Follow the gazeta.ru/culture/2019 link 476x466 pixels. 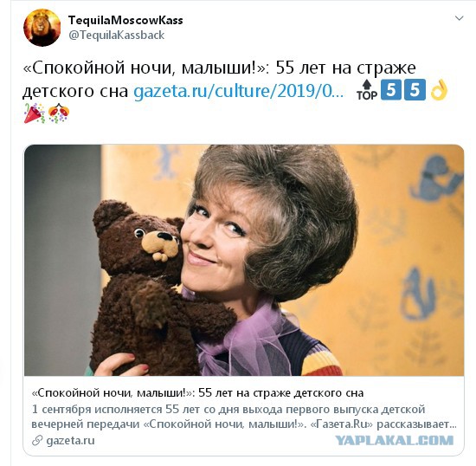click(239, 91)
